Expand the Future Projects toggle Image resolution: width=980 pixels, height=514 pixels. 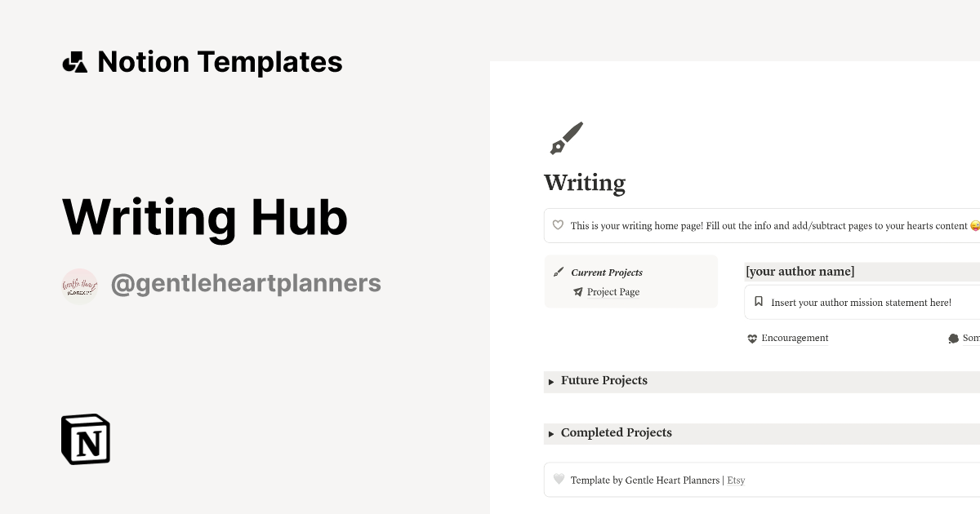[x=551, y=381]
